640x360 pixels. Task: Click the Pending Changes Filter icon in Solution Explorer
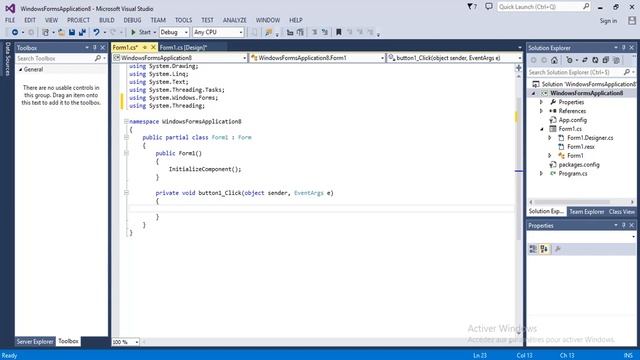pyautogui.click(x=569, y=60)
